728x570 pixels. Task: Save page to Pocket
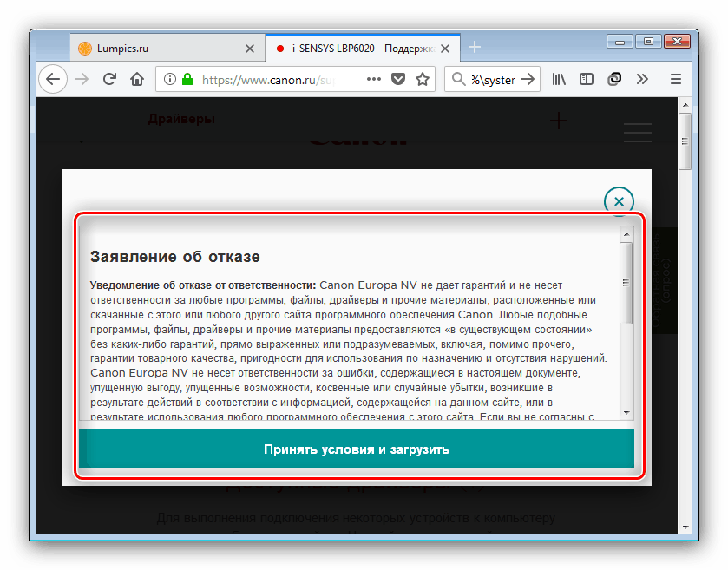(398, 80)
